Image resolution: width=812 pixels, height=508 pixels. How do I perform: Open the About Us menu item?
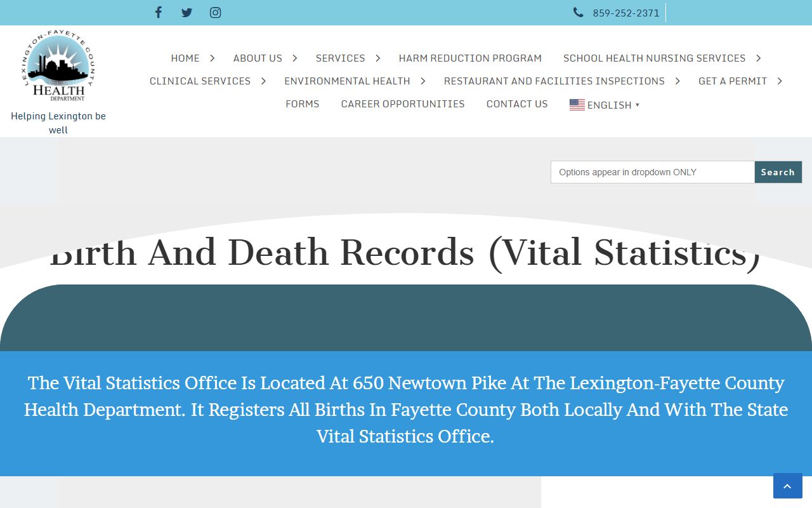click(258, 58)
